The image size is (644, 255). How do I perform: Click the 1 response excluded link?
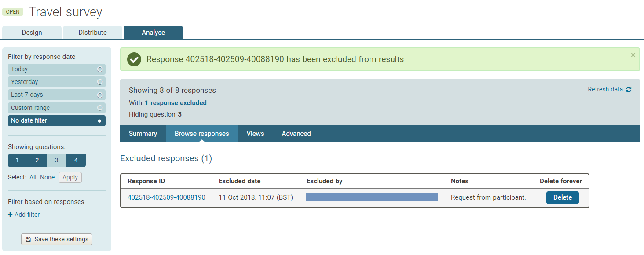pyautogui.click(x=176, y=103)
